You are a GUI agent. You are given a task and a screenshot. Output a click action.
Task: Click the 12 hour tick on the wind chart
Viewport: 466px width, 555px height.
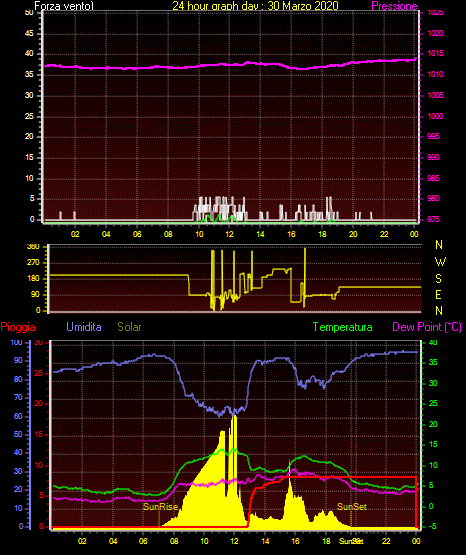pos(229,234)
